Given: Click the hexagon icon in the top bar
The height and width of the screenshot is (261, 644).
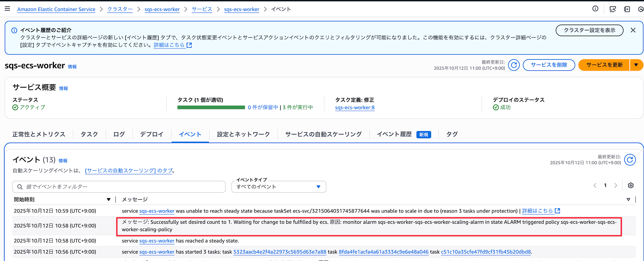Looking at the screenshot, I should click(x=641, y=9).
